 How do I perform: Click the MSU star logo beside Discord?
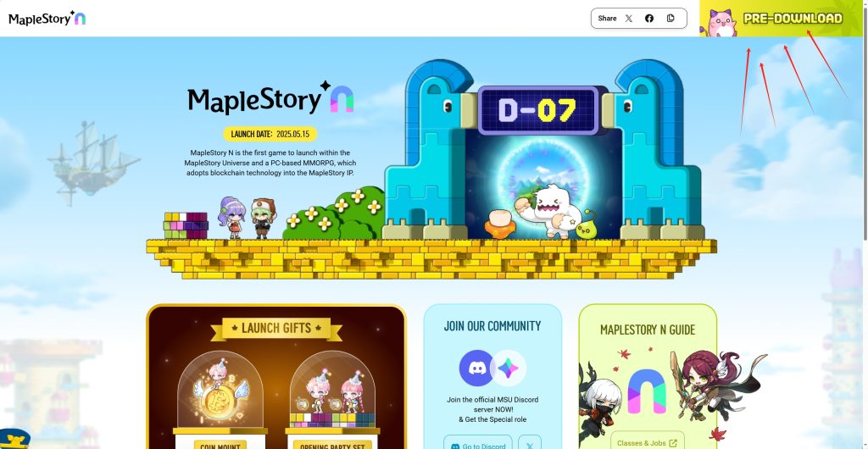[x=509, y=368]
